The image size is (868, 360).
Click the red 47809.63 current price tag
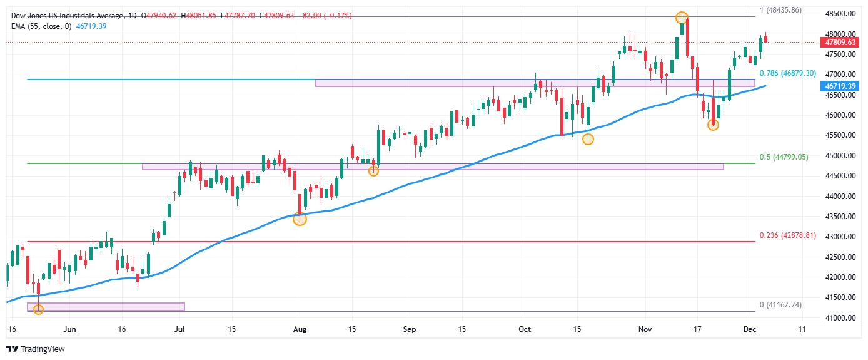click(x=840, y=43)
